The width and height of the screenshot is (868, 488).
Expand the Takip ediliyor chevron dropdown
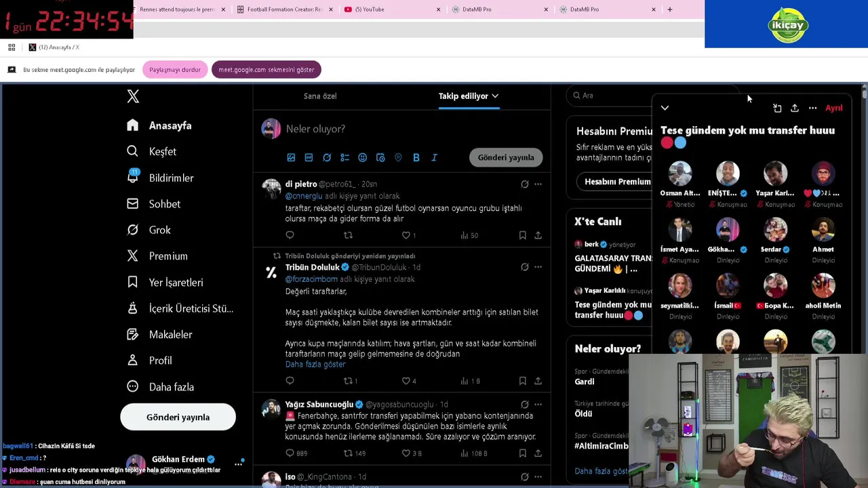[495, 96]
